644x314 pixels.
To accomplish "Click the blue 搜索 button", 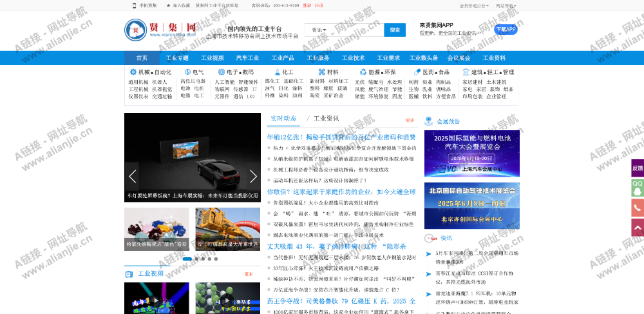I will [395, 30].
